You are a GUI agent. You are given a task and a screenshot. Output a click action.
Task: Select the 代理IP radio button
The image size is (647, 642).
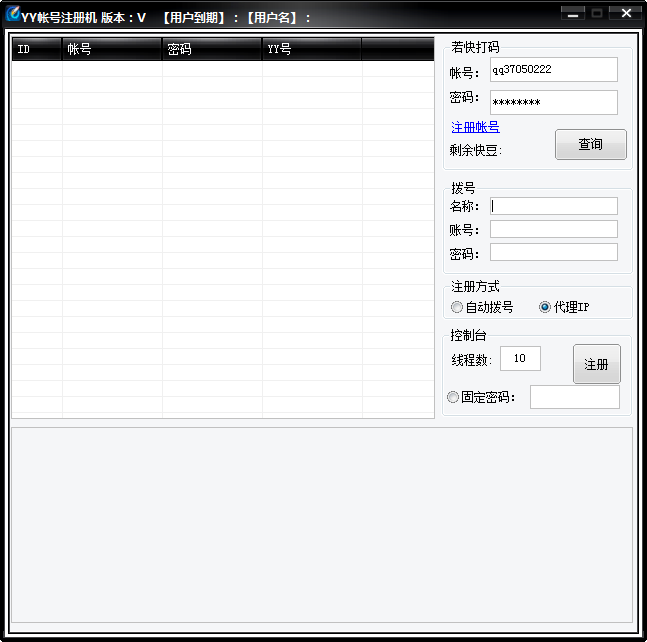pos(545,307)
